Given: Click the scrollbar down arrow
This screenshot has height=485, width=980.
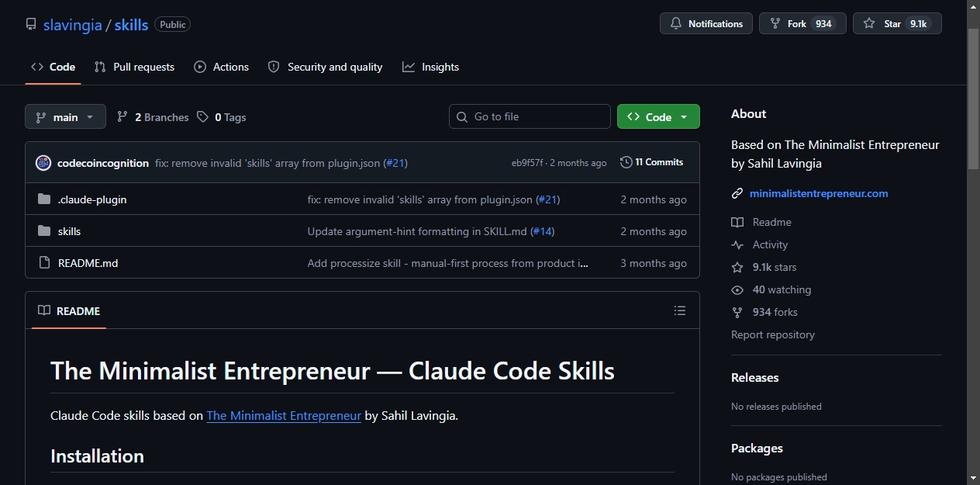Looking at the screenshot, I should 973,477.
